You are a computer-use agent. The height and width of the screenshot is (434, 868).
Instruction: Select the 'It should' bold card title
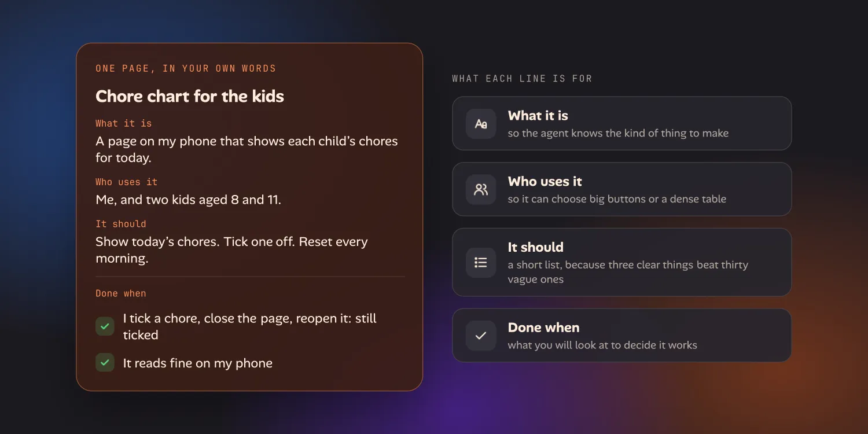pos(535,247)
